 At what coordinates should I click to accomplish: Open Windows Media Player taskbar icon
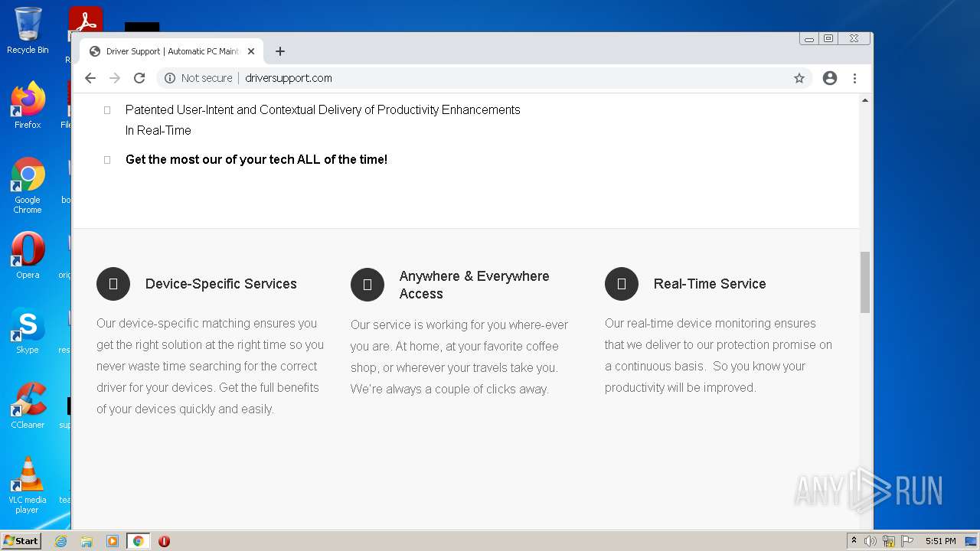click(113, 541)
